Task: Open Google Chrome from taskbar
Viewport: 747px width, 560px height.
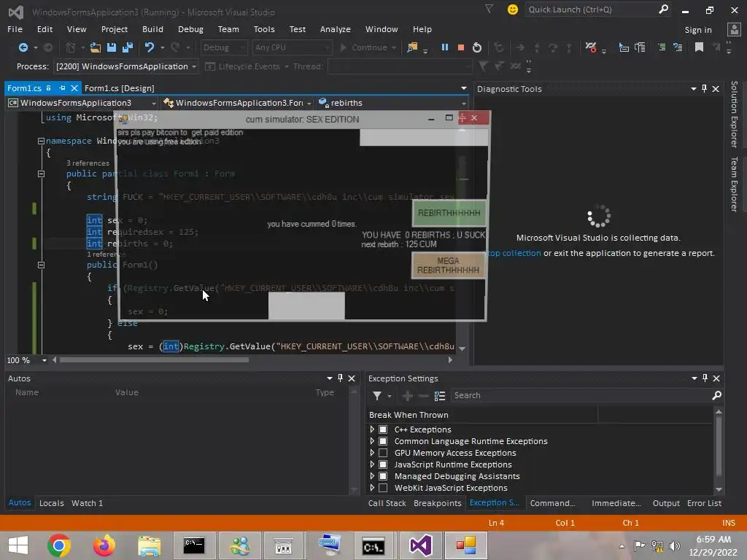Action: [x=59, y=545]
